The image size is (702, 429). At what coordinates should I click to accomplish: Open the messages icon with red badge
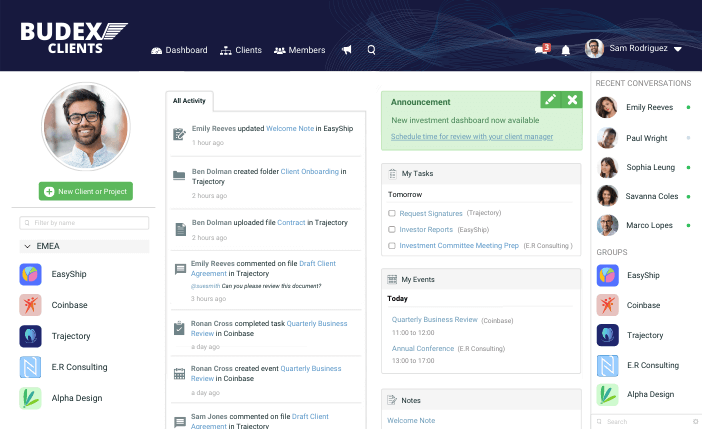pyautogui.click(x=542, y=49)
